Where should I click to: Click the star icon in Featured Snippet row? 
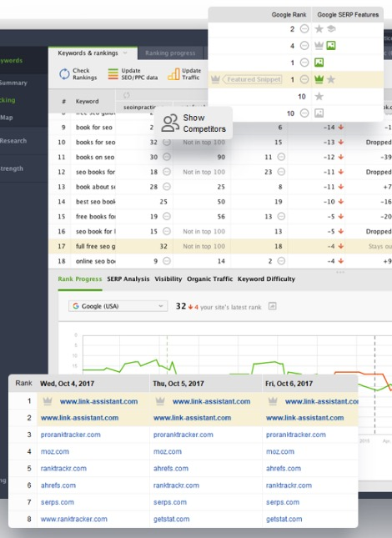coord(331,79)
